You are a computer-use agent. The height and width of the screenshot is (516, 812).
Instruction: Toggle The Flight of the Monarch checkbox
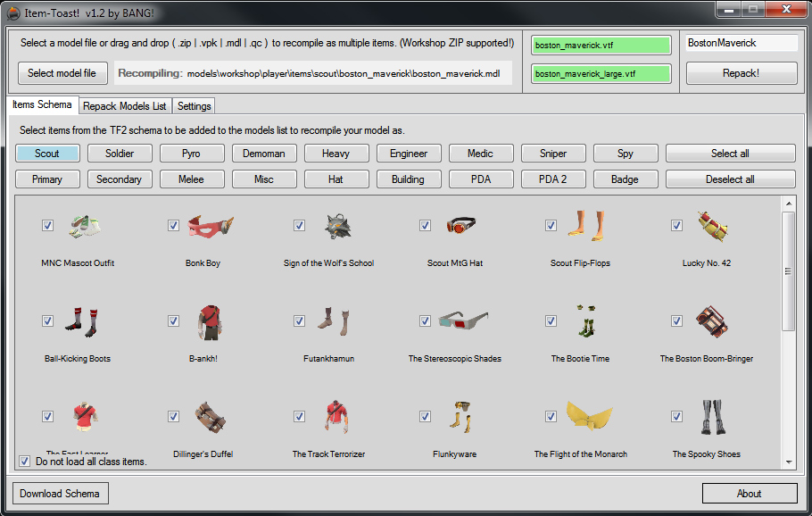point(551,417)
